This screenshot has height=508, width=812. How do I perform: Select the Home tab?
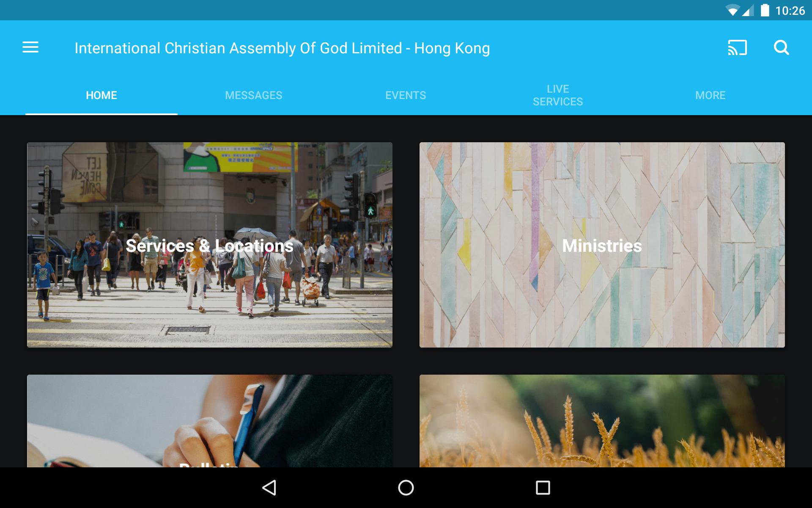tap(101, 95)
